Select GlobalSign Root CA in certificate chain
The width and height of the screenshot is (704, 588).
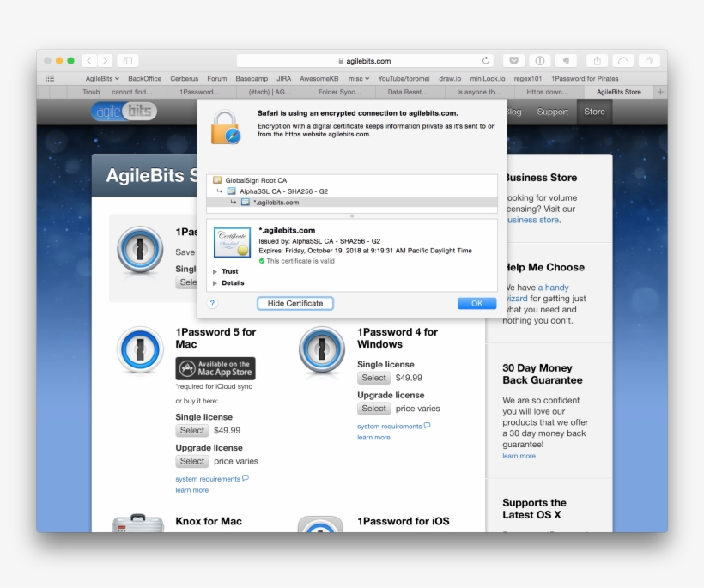point(255,180)
